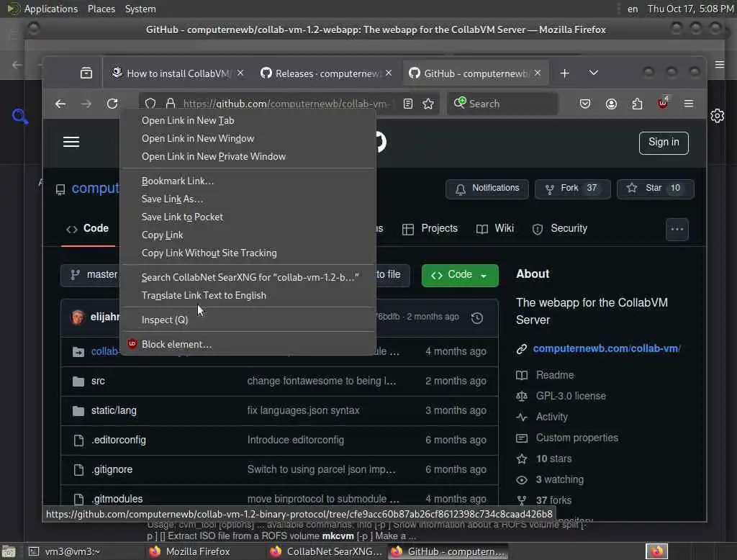Open the Security tab
Screen dimensions: 737x560
point(559,228)
